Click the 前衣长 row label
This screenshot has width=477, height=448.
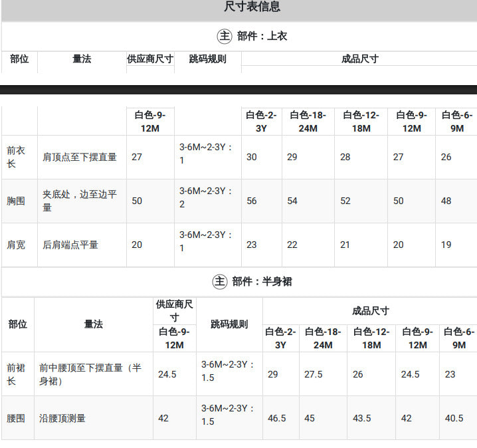pyautogui.click(x=16, y=157)
